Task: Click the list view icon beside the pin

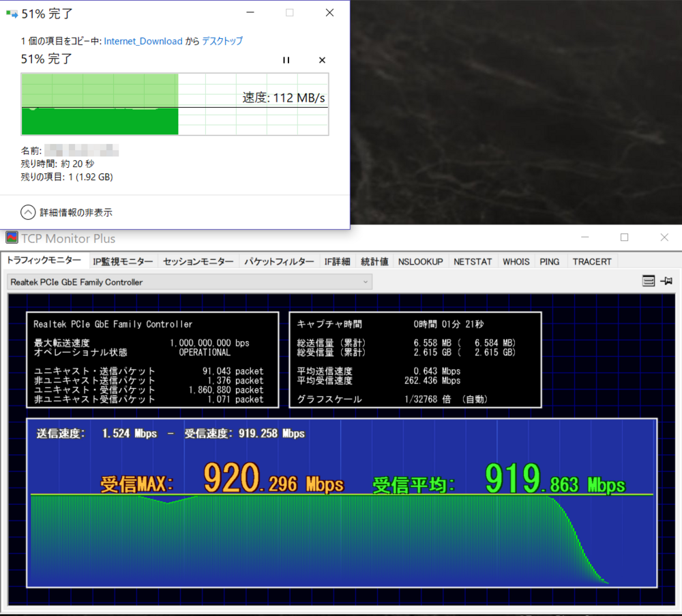Action: pos(648,281)
